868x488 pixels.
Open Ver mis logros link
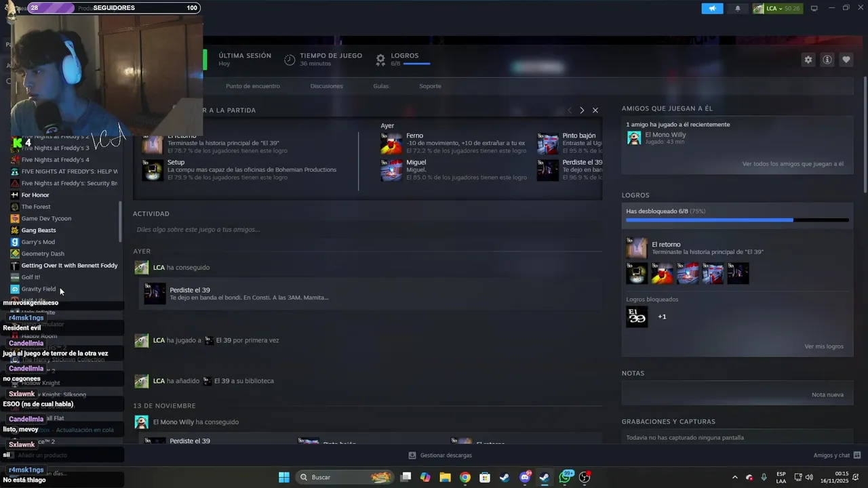pyautogui.click(x=824, y=346)
